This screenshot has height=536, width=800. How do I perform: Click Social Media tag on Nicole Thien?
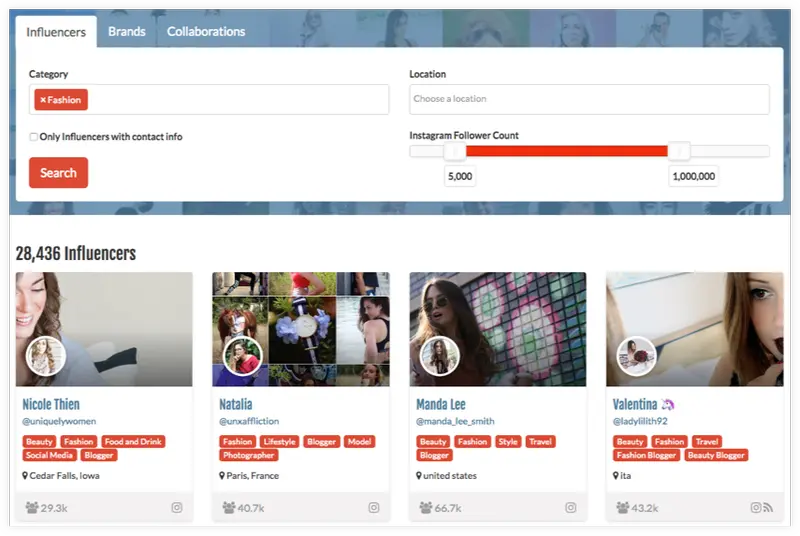click(49, 455)
